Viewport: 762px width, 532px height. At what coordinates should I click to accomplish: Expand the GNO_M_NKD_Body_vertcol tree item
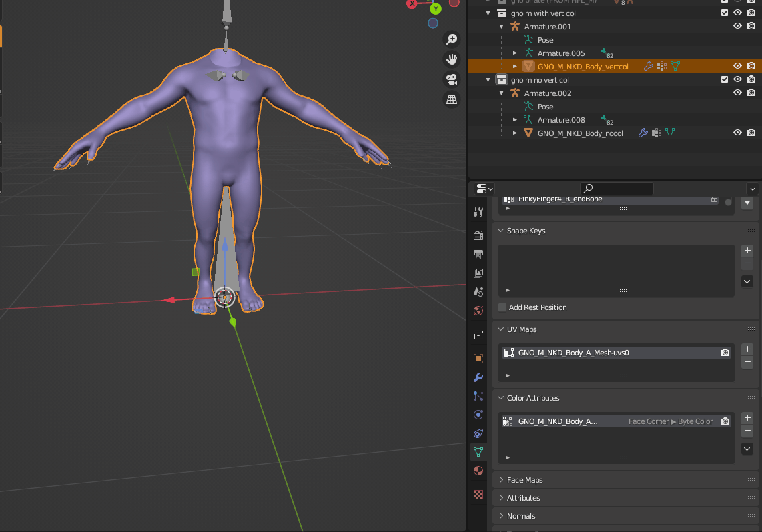[x=515, y=66]
